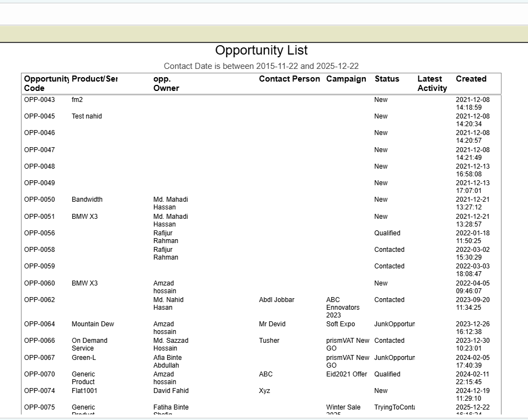528x420 pixels.
Task: Select owner Afia Binte Abdullah
Action: click(167, 362)
